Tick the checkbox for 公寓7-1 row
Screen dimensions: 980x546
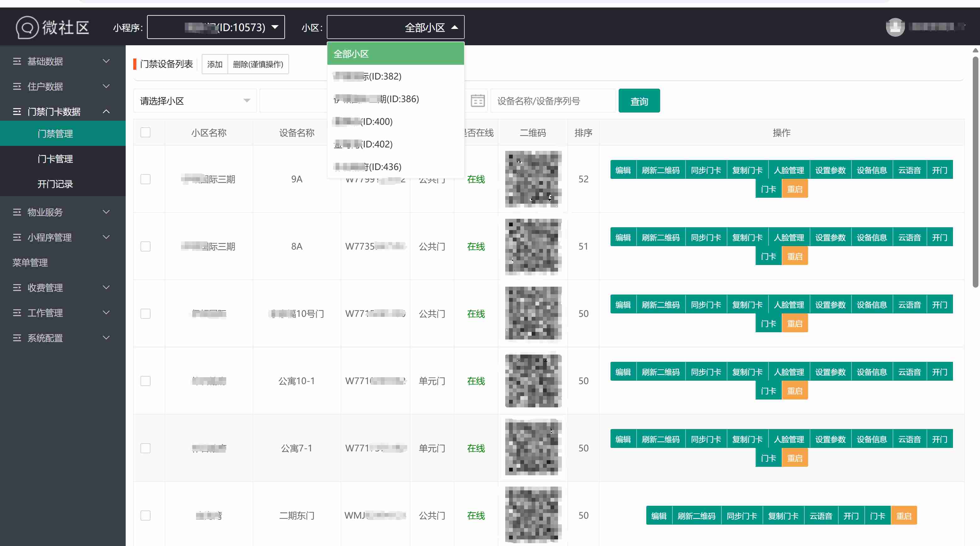pyautogui.click(x=145, y=448)
